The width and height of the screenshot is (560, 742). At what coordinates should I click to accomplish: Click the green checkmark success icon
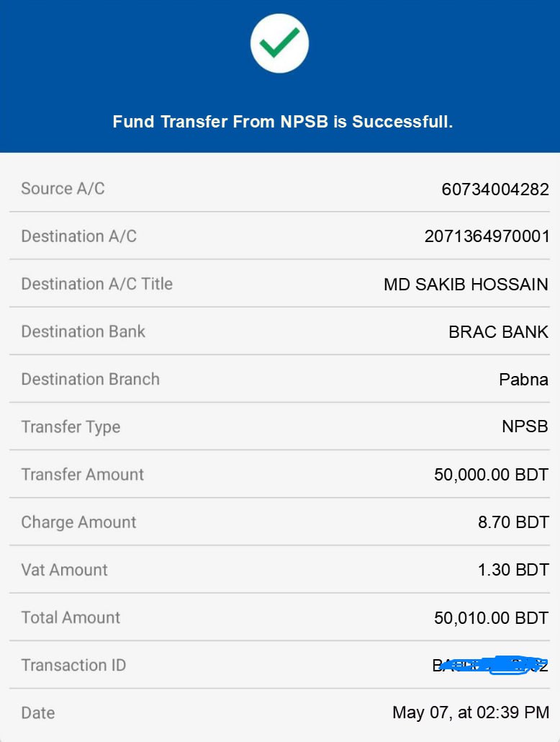(279, 43)
